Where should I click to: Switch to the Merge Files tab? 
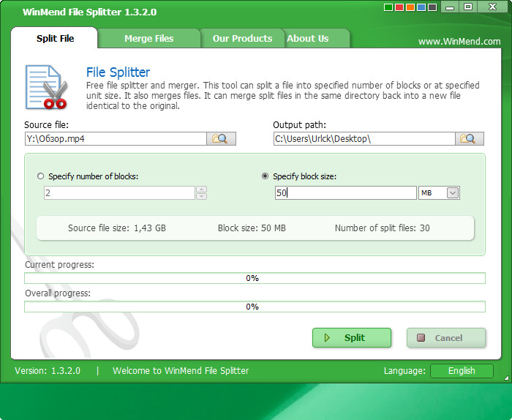pyautogui.click(x=149, y=38)
